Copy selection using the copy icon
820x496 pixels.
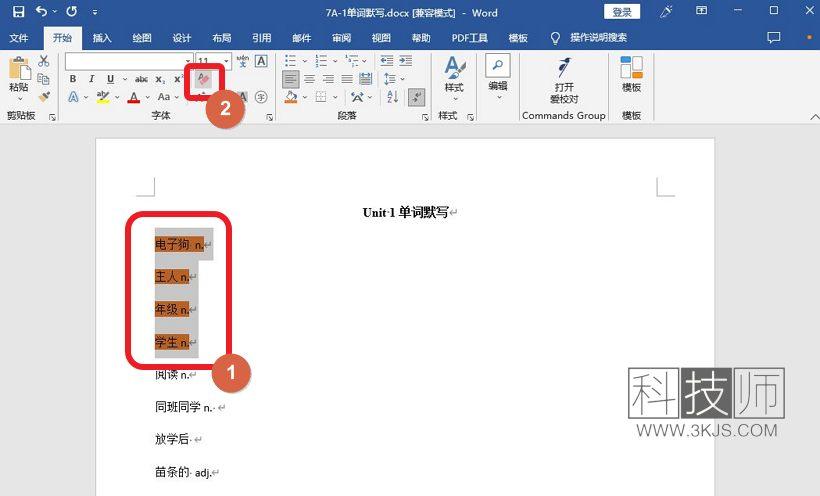click(x=44, y=79)
